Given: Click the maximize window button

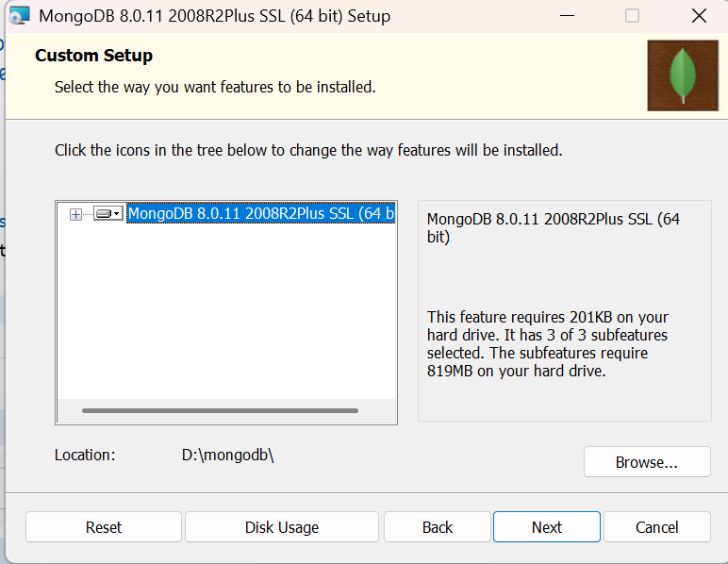Looking at the screenshot, I should coord(632,16).
